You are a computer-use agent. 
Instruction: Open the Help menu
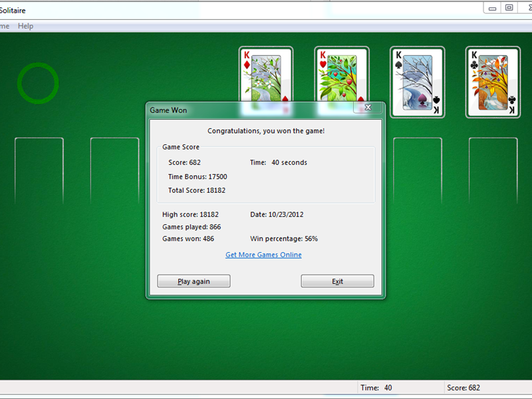tap(25, 26)
